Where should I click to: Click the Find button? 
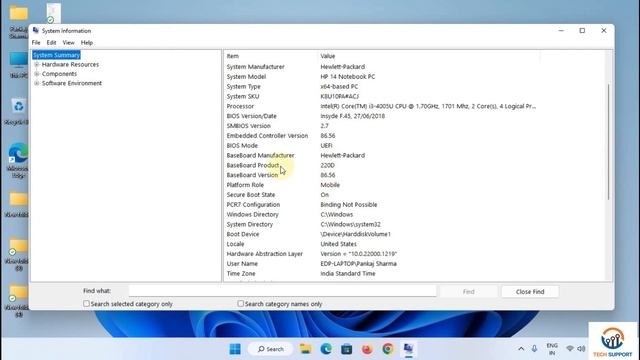coord(469,291)
